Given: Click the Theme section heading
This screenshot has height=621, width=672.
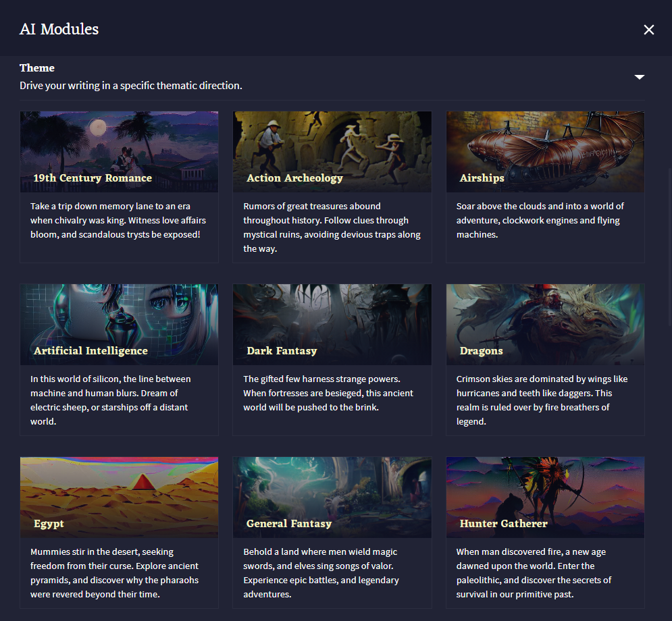Looking at the screenshot, I should pos(37,68).
